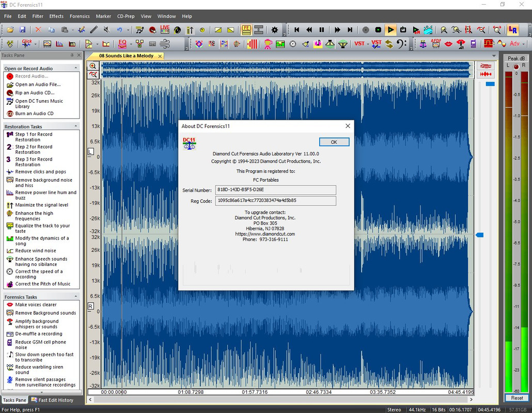Click inside the Serial Number field
This screenshot has width=532, height=413.
pos(275,190)
